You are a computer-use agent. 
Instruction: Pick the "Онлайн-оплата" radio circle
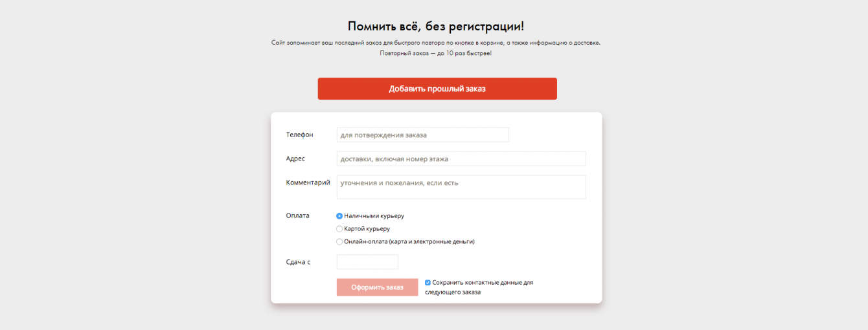point(339,242)
